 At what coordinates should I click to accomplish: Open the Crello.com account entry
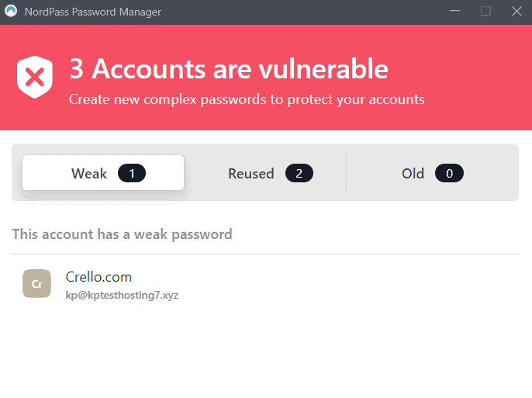tap(98, 277)
